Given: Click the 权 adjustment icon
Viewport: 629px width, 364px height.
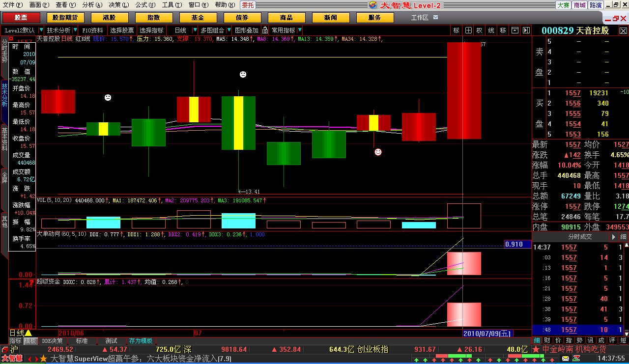Looking at the screenshot, I should click(x=480, y=30).
